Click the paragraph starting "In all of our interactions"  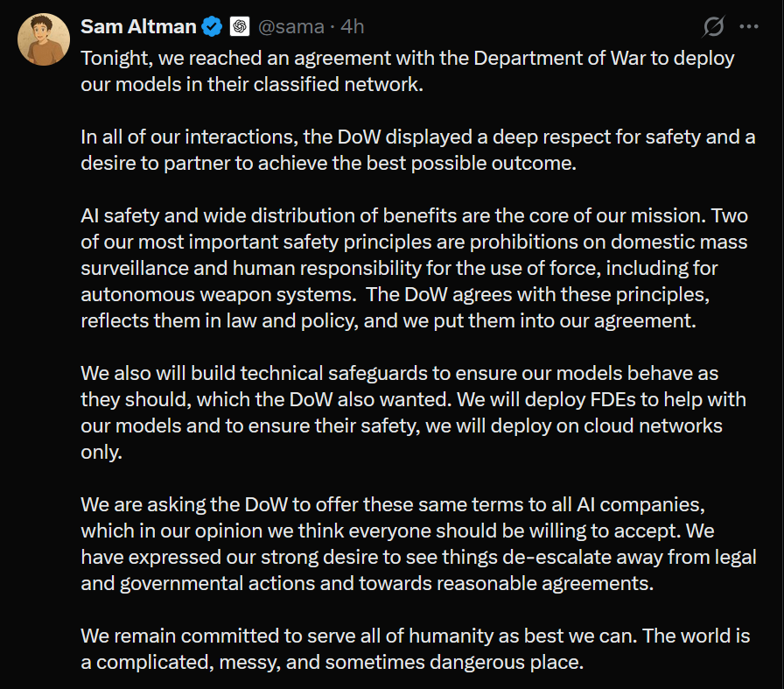coord(417,151)
